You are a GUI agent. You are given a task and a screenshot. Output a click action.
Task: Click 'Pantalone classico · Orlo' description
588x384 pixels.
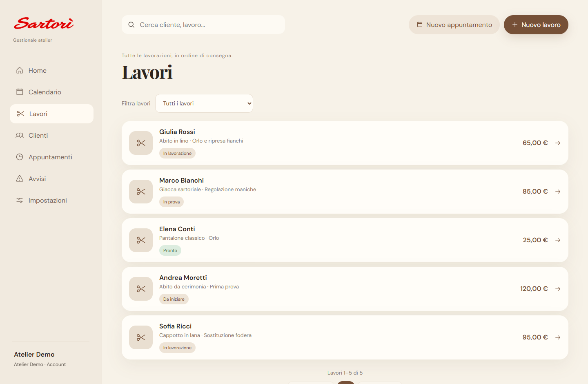tap(189, 238)
